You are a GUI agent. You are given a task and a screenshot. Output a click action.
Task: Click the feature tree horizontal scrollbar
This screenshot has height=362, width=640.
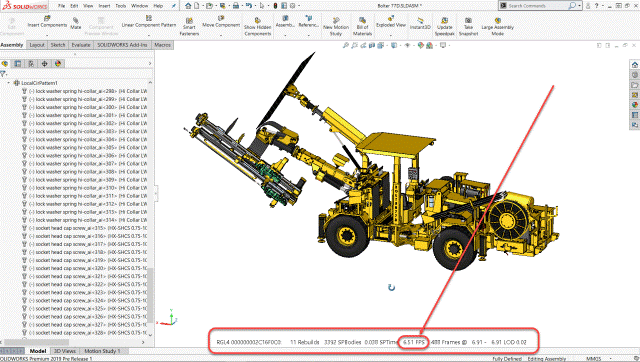pyautogui.click(x=36, y=342)
